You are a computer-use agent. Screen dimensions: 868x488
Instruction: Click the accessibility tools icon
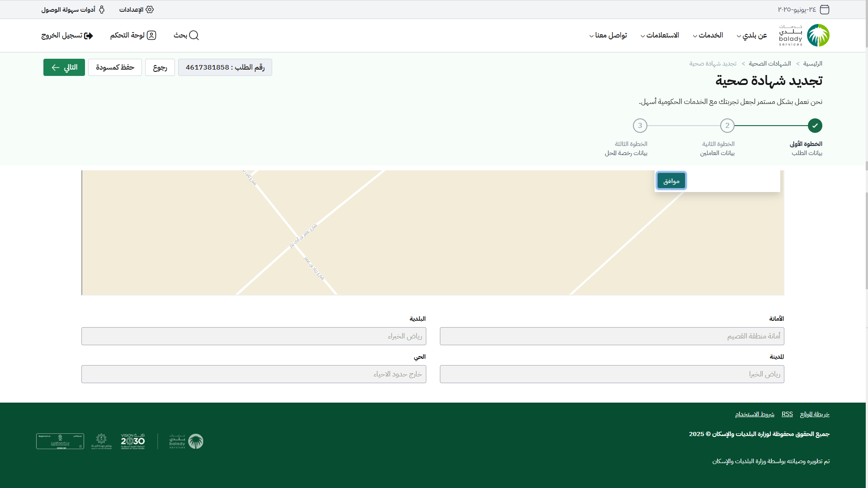coord(102,9)
